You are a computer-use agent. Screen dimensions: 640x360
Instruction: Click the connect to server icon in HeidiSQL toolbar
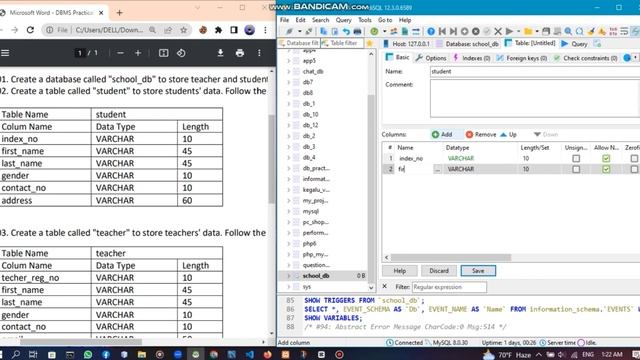pos(289,31)
